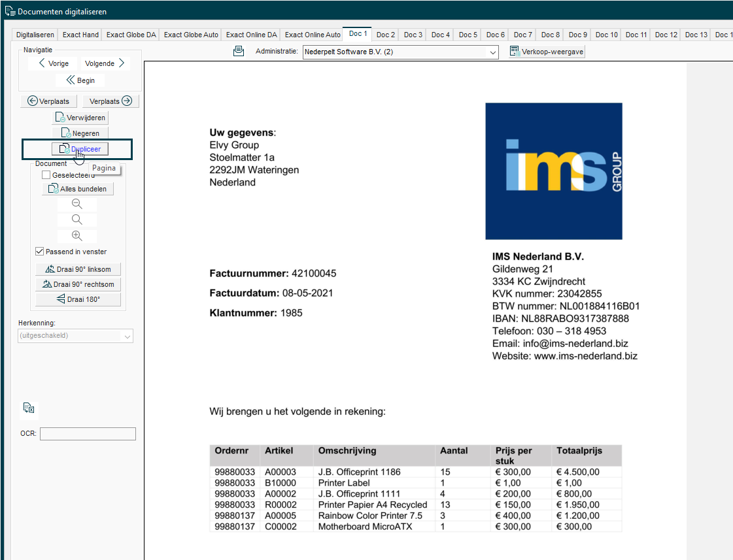Go to previous document with Vorige
733x560 pixels.
[x=54, y=63]
